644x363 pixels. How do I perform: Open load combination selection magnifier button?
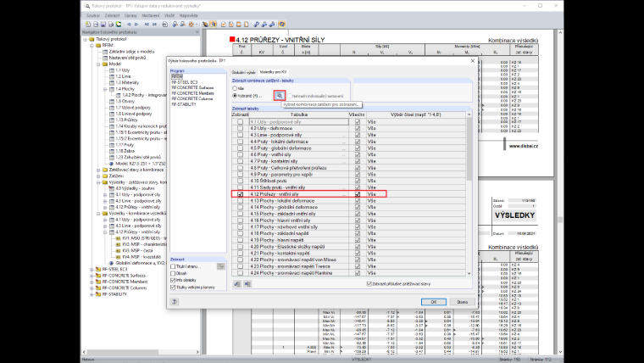pos(280,95)
